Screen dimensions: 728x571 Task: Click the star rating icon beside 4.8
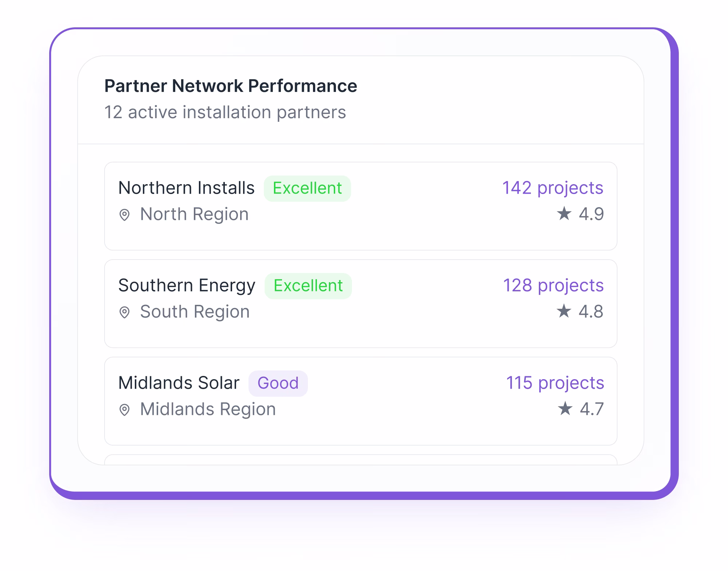click(x=565, y=311)
